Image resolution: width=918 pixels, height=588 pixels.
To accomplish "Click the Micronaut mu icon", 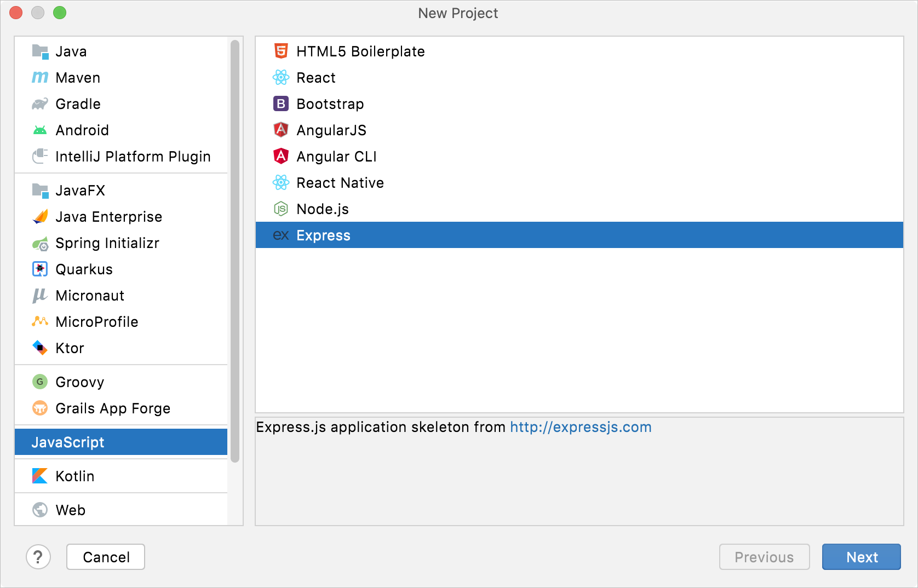I will [40, 296].
